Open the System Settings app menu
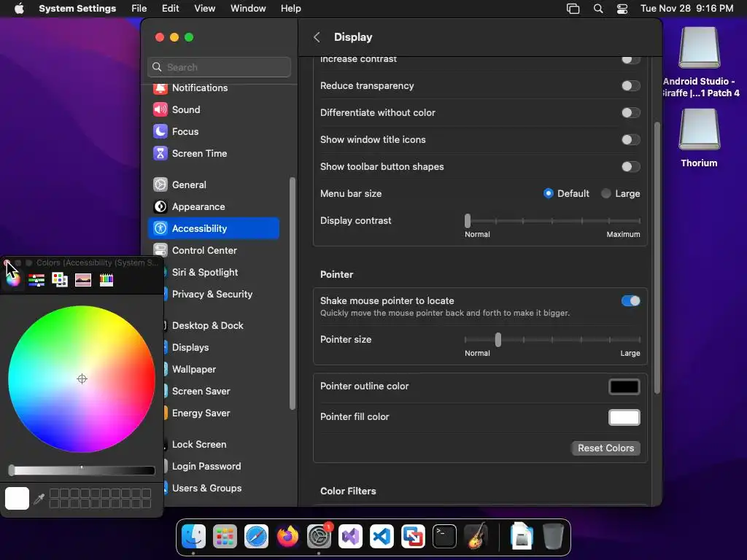747x560 pixels. click(77, 9)
